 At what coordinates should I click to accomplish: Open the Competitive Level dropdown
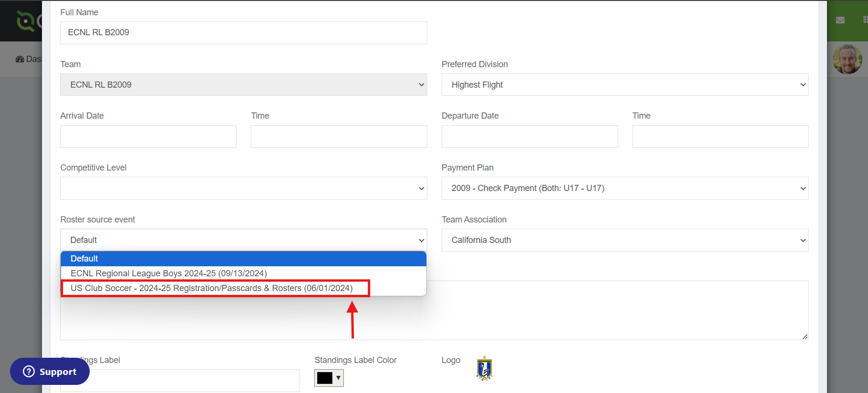(244, 189)
